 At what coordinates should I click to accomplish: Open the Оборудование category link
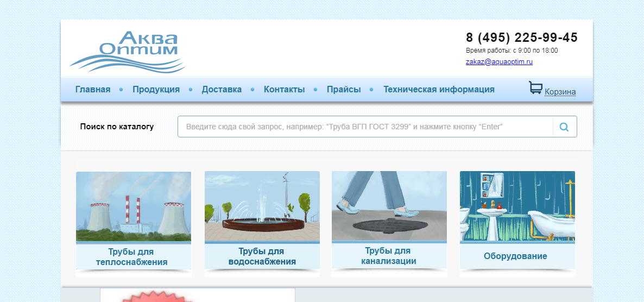pos(515,256)
